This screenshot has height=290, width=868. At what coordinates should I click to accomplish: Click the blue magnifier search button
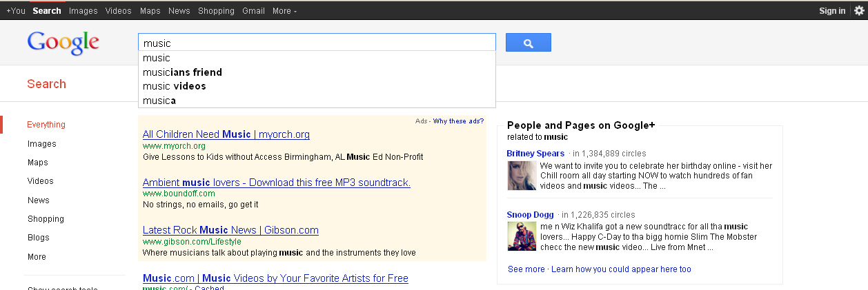528,43
